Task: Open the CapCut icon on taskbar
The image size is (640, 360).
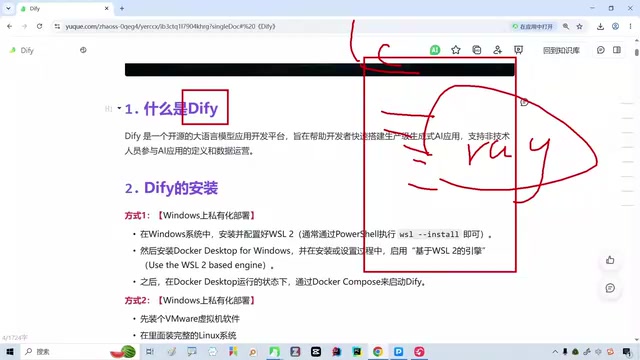Action: (x=316, y=351)
